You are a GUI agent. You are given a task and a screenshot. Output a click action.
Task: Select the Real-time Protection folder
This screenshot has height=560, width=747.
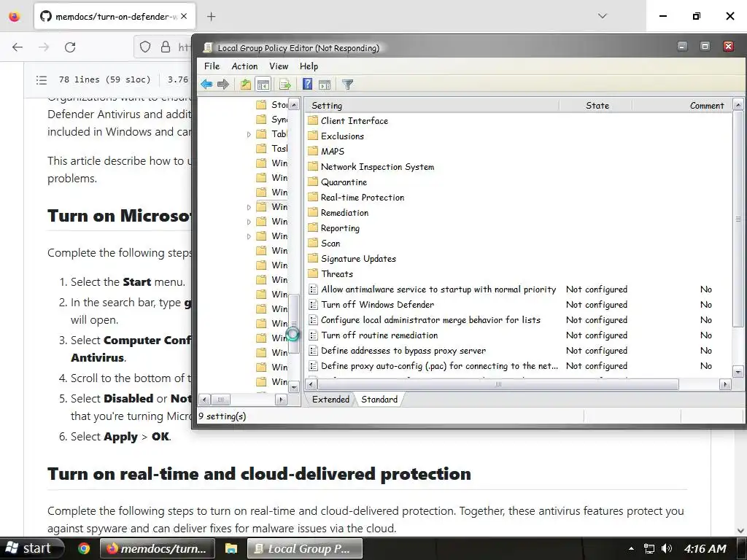tap(356, 197)
